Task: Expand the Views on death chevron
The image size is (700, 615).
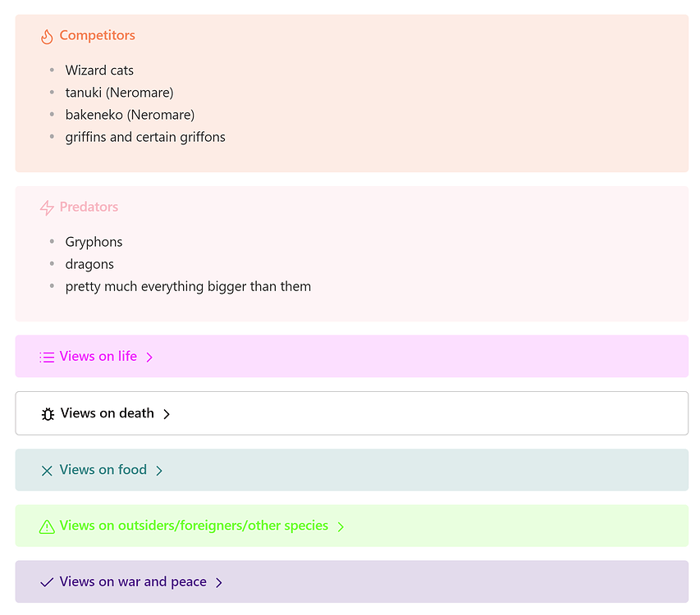Action: (167, 414)
